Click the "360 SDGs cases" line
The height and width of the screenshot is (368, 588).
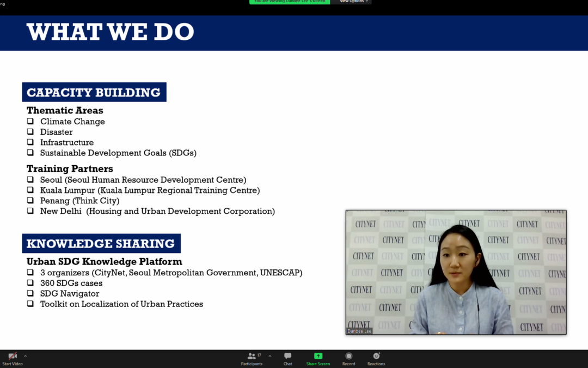pos(71,283)
